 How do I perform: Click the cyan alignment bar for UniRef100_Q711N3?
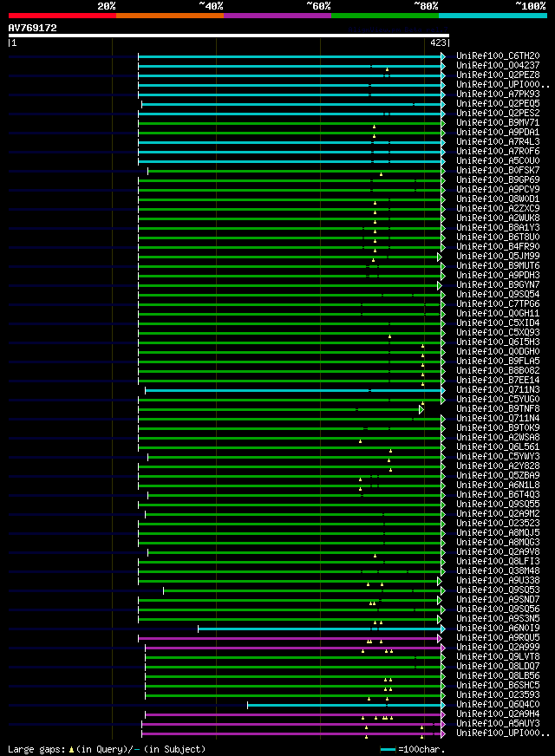(x=295, y=390)
